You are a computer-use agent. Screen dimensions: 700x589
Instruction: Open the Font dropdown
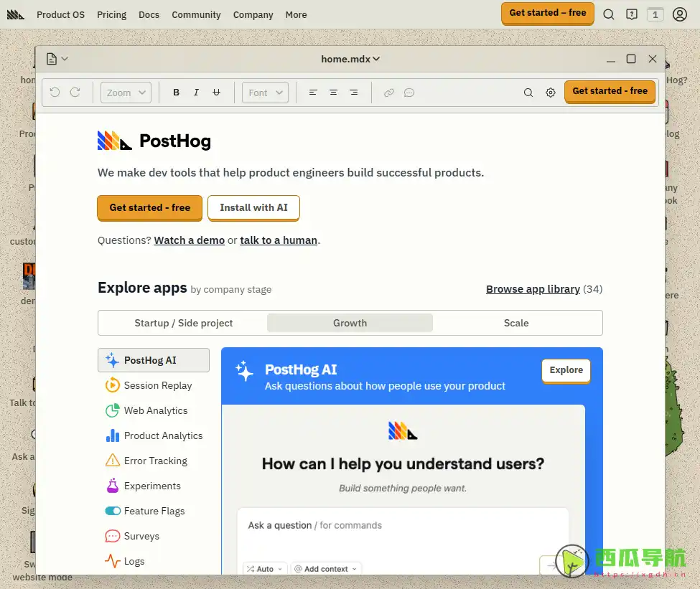265,93
